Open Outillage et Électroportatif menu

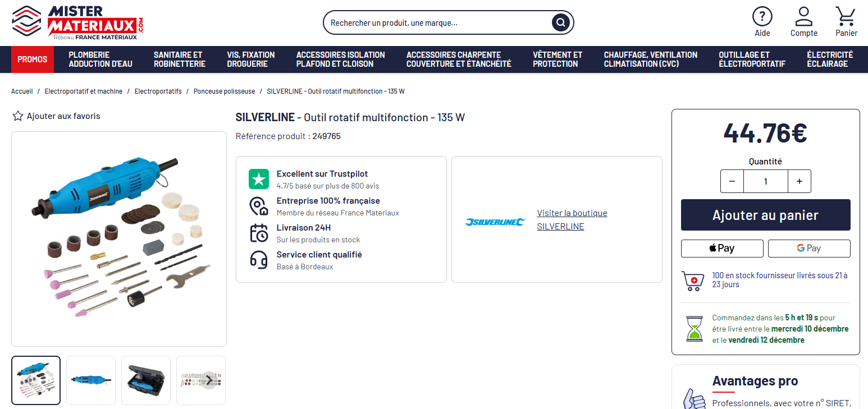751,59
